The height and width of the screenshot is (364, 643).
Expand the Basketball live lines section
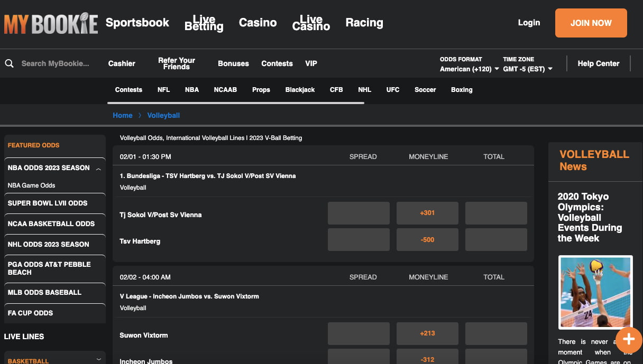click(98, 359)
